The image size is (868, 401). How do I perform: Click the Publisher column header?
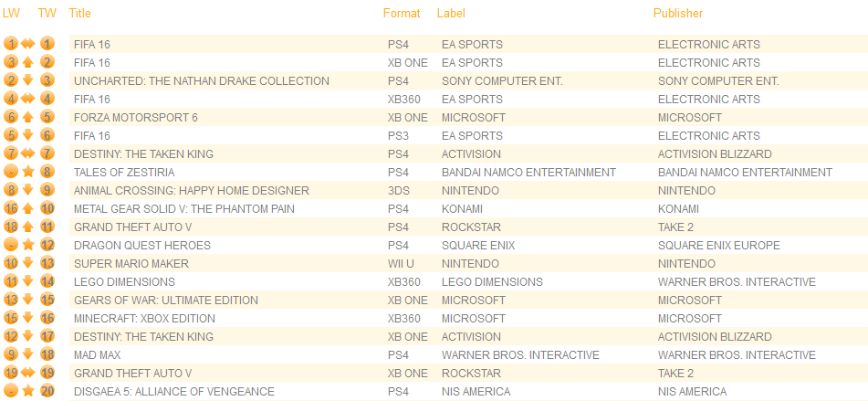[x=677, y=14]
